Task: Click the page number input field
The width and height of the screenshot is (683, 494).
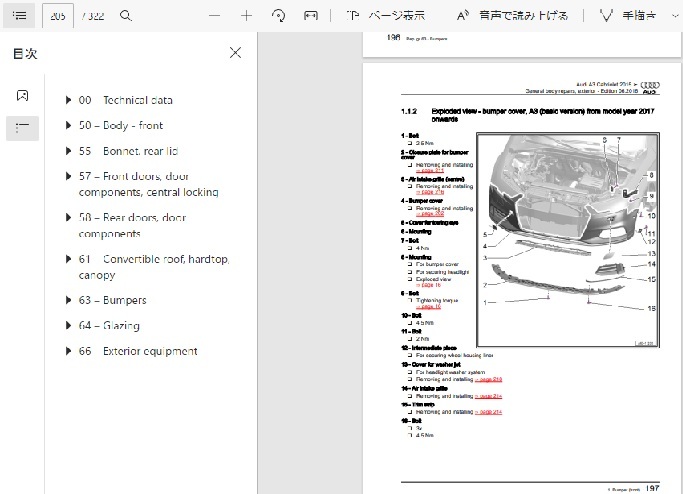Action: click(58, 16)
